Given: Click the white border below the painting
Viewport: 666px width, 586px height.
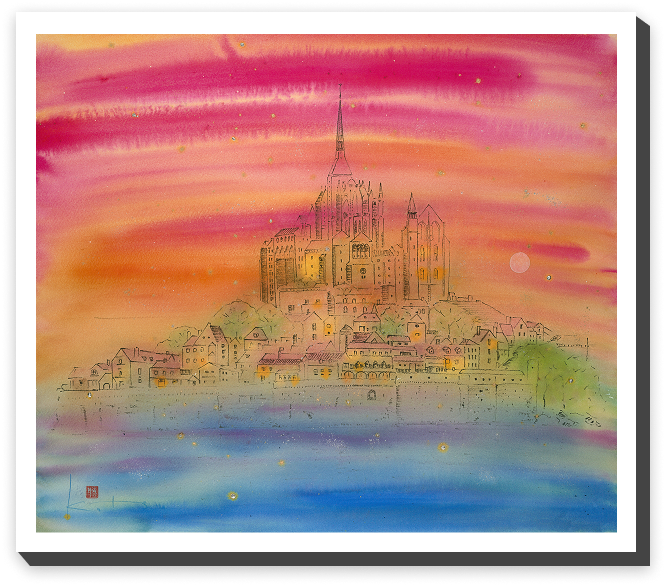Looking at the screenshot, I should click(x=330, y=548).
